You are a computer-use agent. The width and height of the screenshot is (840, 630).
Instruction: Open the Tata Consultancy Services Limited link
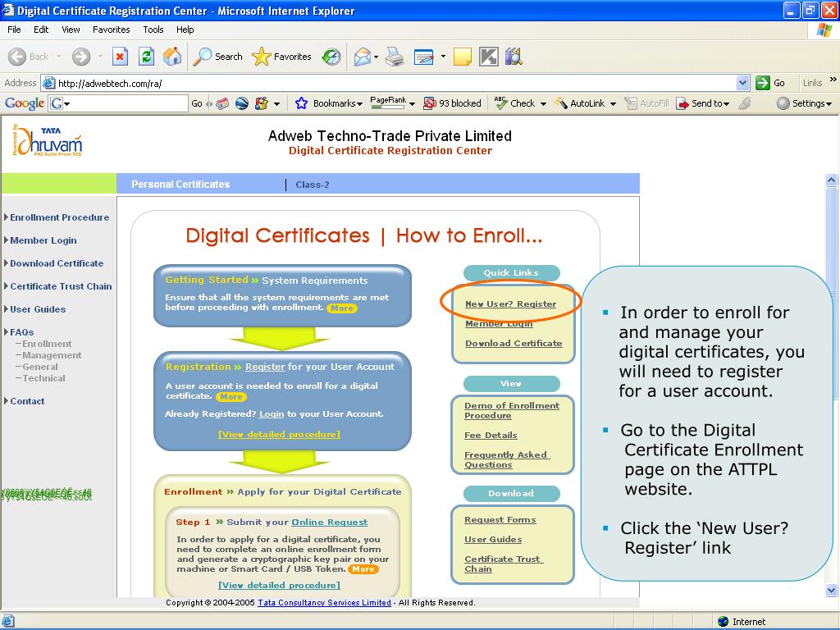coord(324,603)
